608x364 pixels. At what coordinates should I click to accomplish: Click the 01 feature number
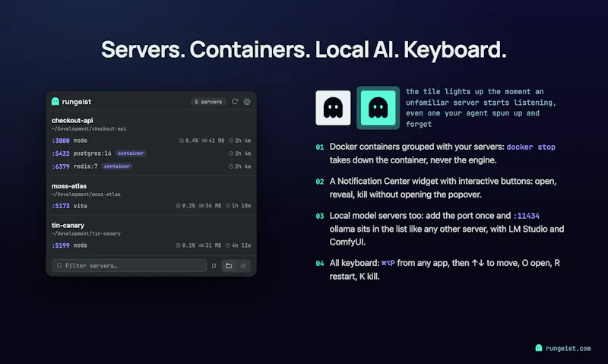(320, 147)
